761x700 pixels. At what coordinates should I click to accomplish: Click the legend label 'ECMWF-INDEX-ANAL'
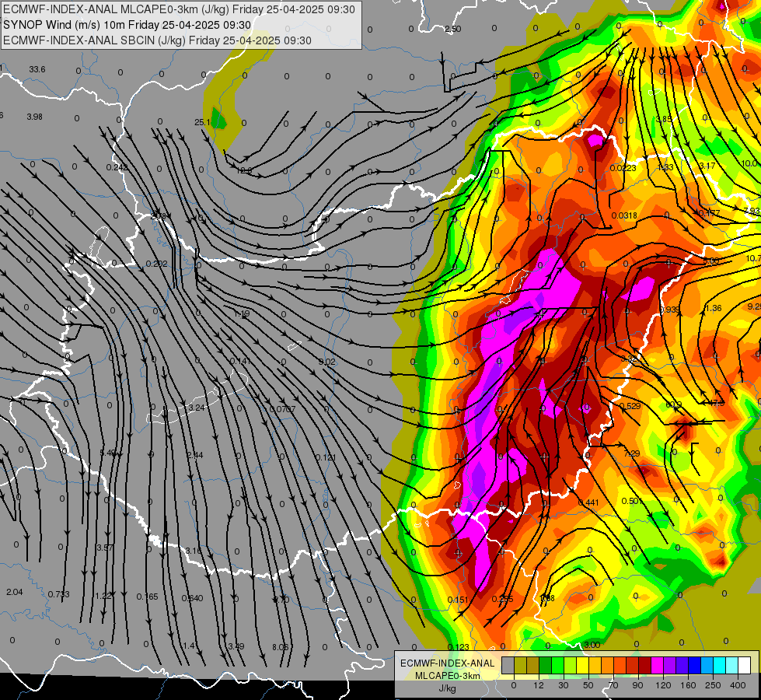448,663
